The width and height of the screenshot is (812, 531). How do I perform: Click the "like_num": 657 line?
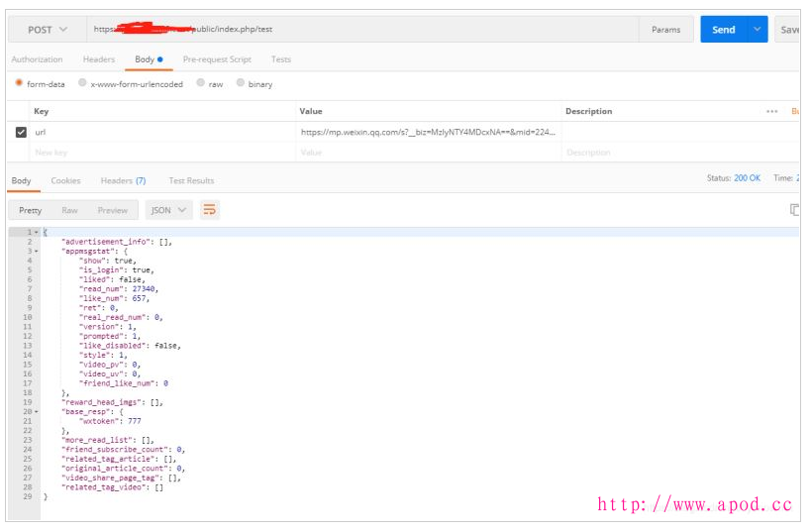pos(114,298)
